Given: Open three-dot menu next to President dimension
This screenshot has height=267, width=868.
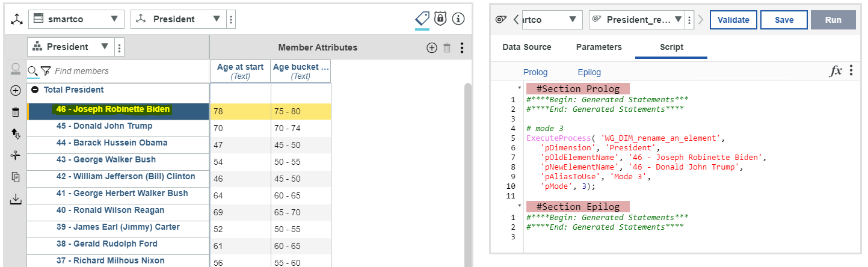Looking at the screenshot, I should tap(232, 19).
